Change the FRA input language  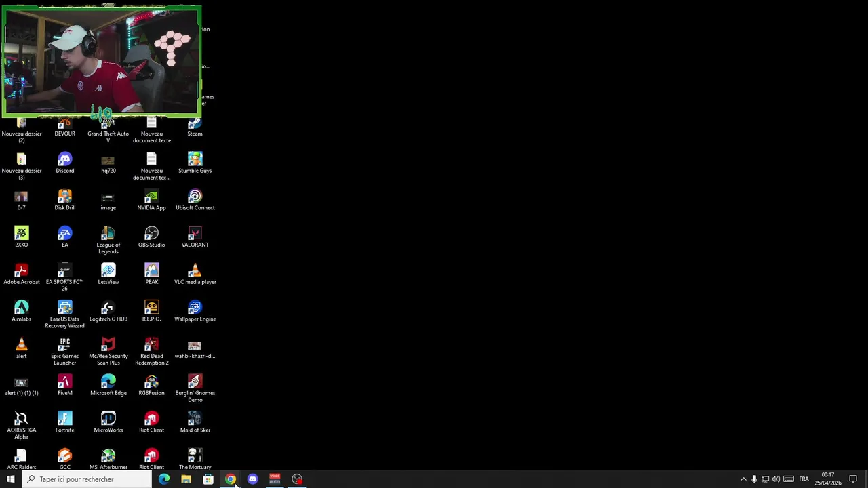pos(804,479)
